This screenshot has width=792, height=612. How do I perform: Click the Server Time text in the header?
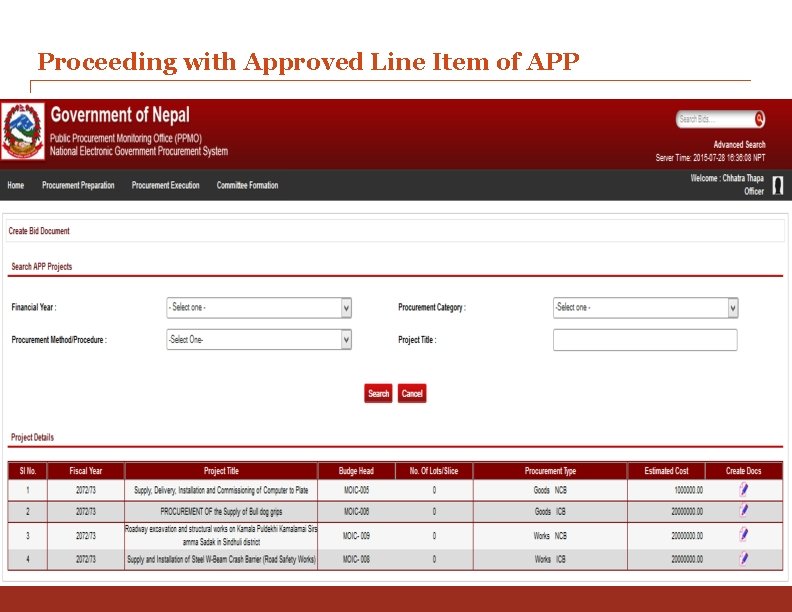click(x=710, y=158)
